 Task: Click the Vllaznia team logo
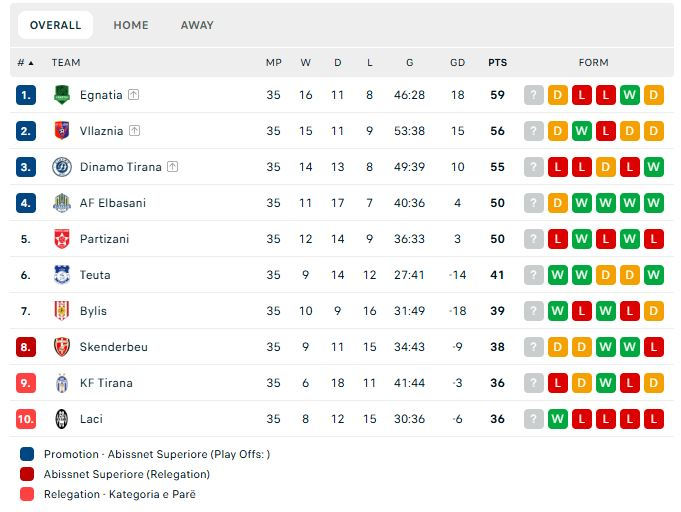pos(62,131)
